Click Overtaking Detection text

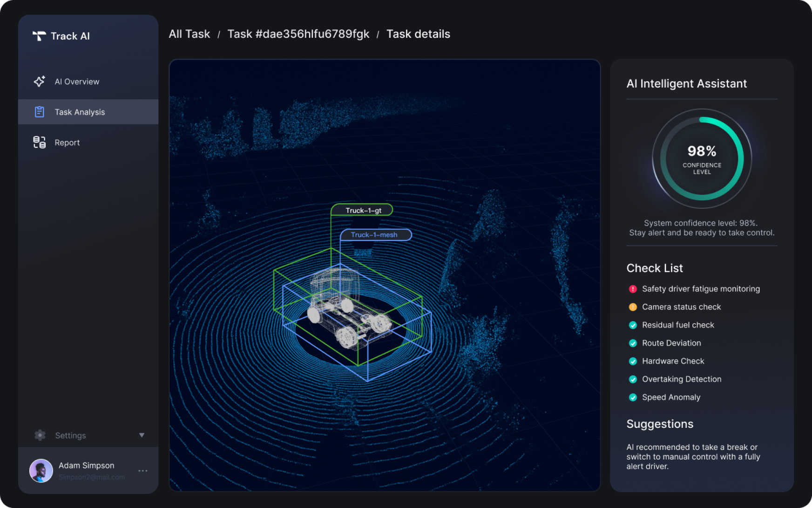[682, 379]
